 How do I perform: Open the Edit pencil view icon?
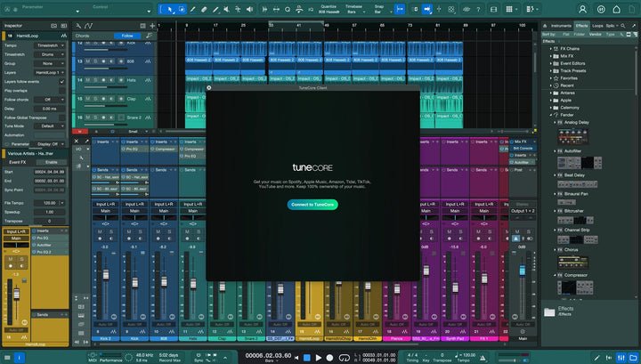pos(596,358)
